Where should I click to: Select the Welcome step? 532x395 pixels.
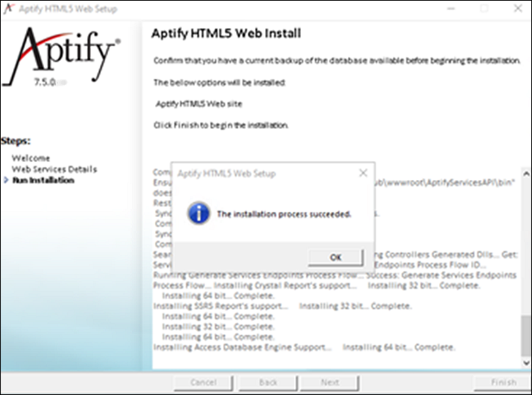click(x=31, y=158)
